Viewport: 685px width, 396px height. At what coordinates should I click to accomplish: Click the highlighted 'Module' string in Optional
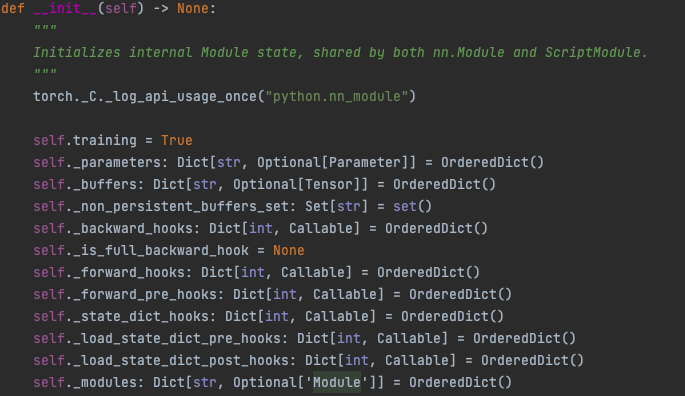[337, 382]
